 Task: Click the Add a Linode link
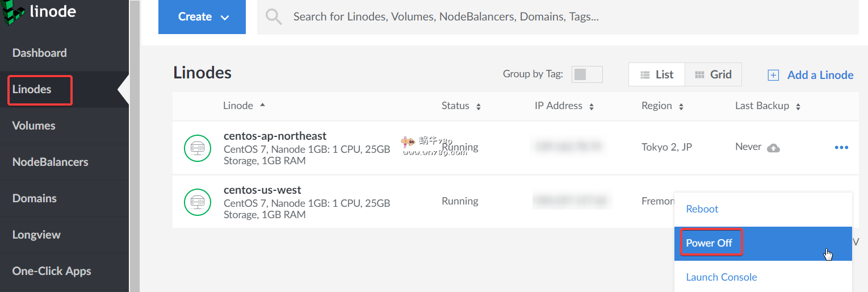820,75
